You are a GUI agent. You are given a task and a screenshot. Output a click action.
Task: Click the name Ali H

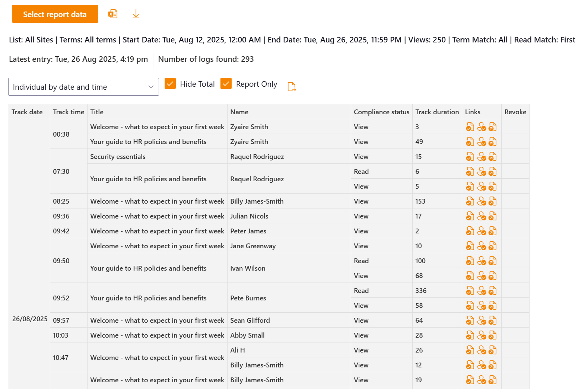[x=238, y=350]
